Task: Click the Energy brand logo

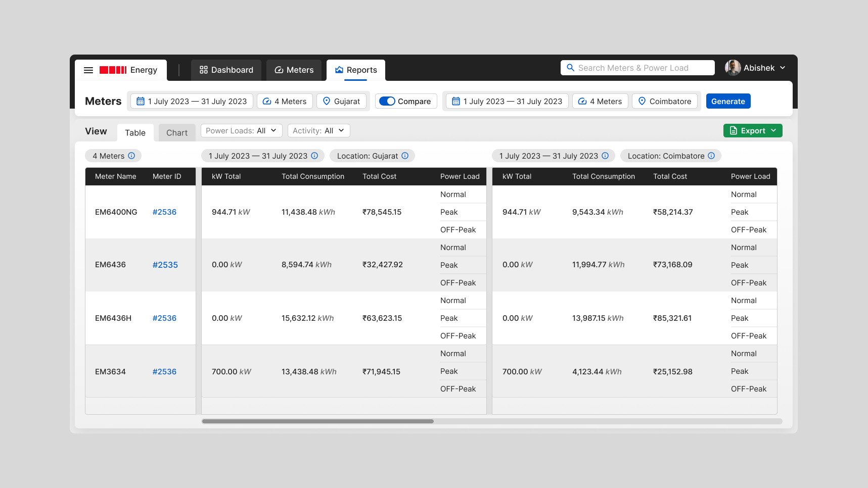Action: (x=129, y=70)
